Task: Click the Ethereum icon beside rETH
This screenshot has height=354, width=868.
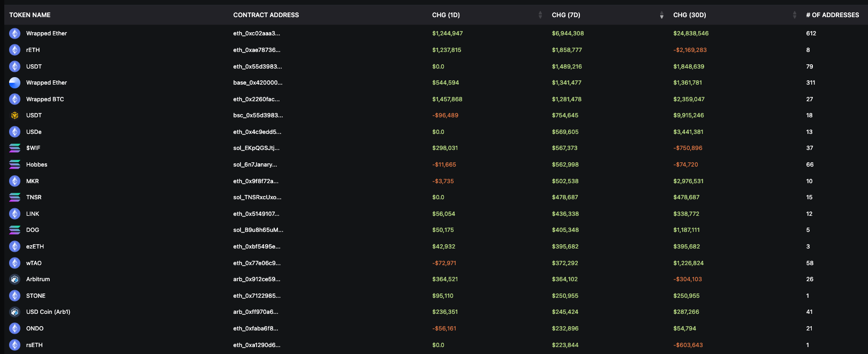Action: pos(15,50)
